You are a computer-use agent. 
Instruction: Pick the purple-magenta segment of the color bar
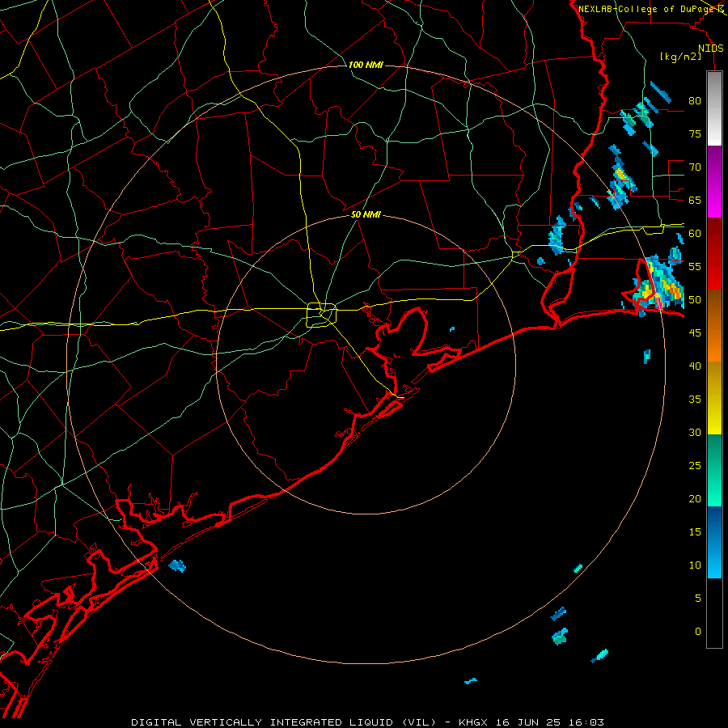[714, 181]
